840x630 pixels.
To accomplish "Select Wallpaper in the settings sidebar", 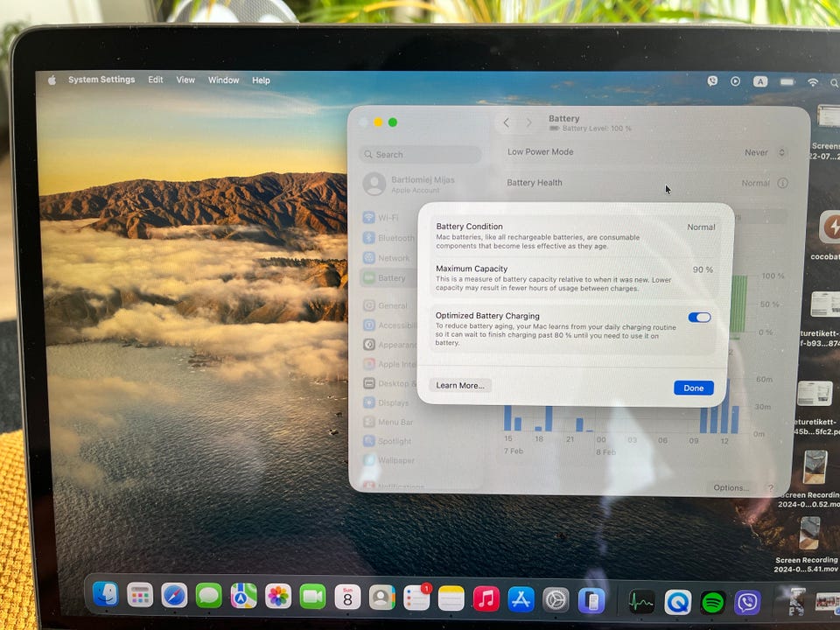I will (x=388, y=460).
